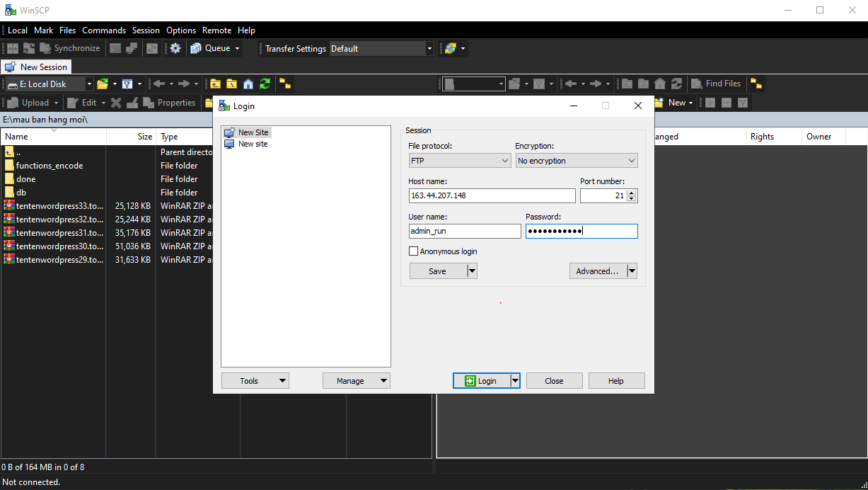Click local Parent Directory folder icon
This screenshot has height=490, width=868.
tap(215, 84)
